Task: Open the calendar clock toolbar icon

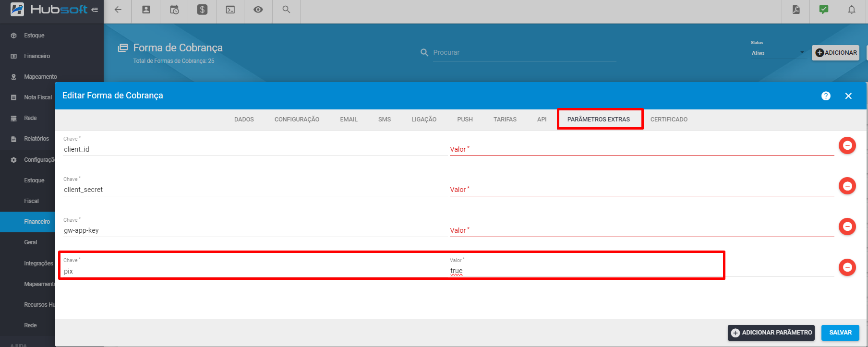Action: pyautogui.click(x=174, y=10)
